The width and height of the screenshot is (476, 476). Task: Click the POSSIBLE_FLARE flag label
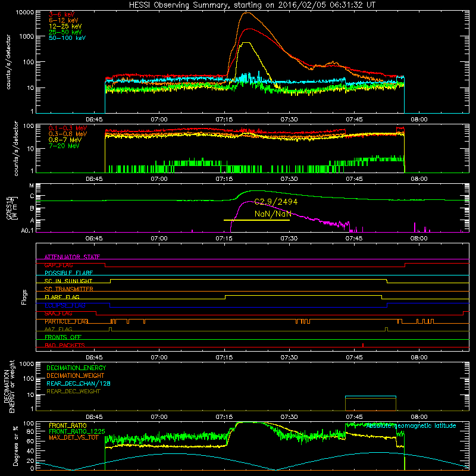pyautogui.click(x=68, y=273)
